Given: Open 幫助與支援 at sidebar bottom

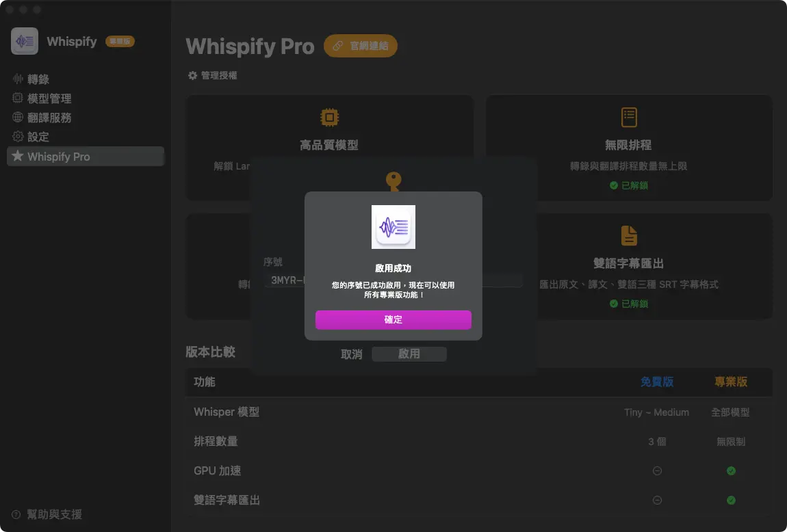Looking at the screenshot, I should 53,514.
